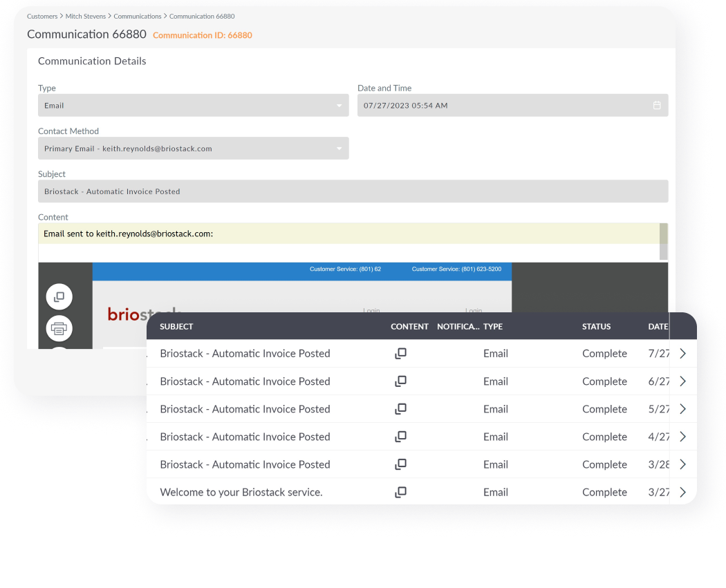Expand the 7/27 communication row chevron

pyautogui.click(x=683, y=354)
